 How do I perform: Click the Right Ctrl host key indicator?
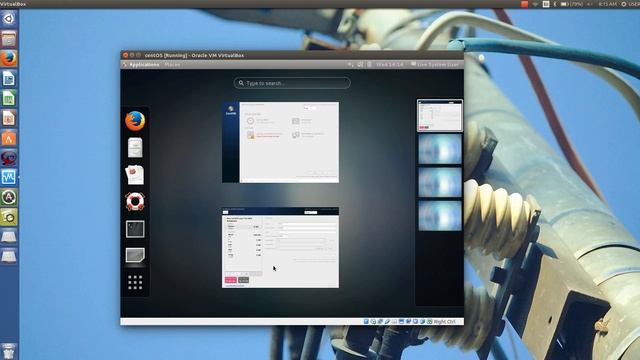(444, 322)
